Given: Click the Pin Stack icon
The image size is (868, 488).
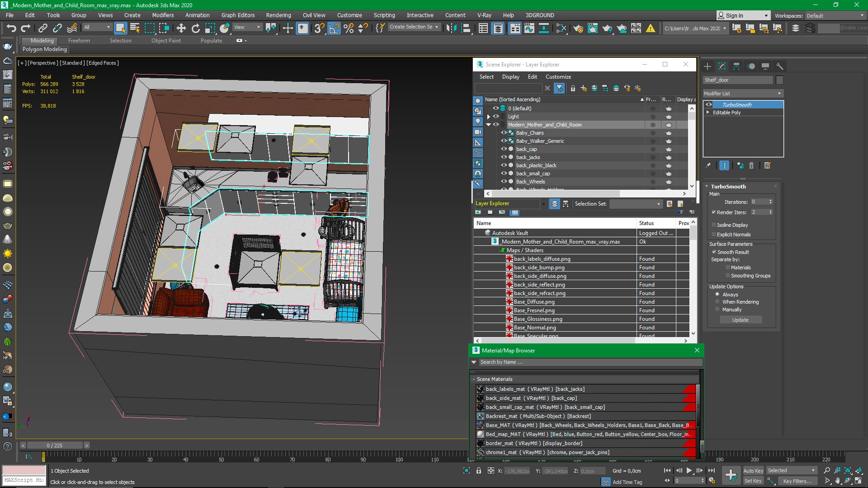Looking at the screenshot, I should tap(708, 166).
